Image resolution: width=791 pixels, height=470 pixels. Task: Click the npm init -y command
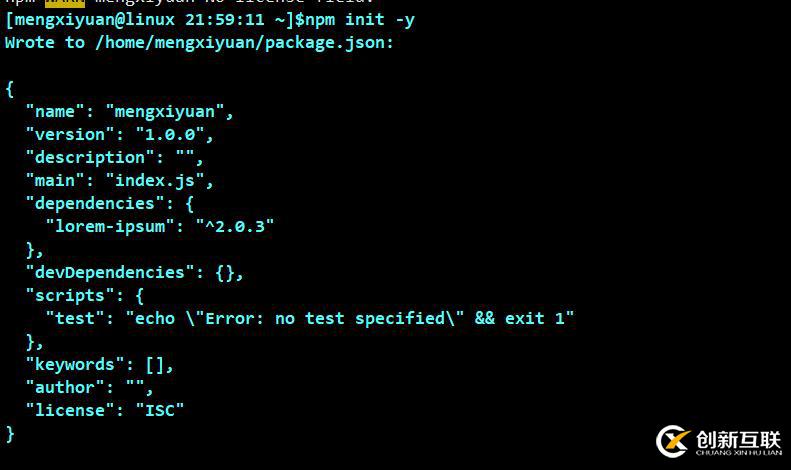click(360, 19)
